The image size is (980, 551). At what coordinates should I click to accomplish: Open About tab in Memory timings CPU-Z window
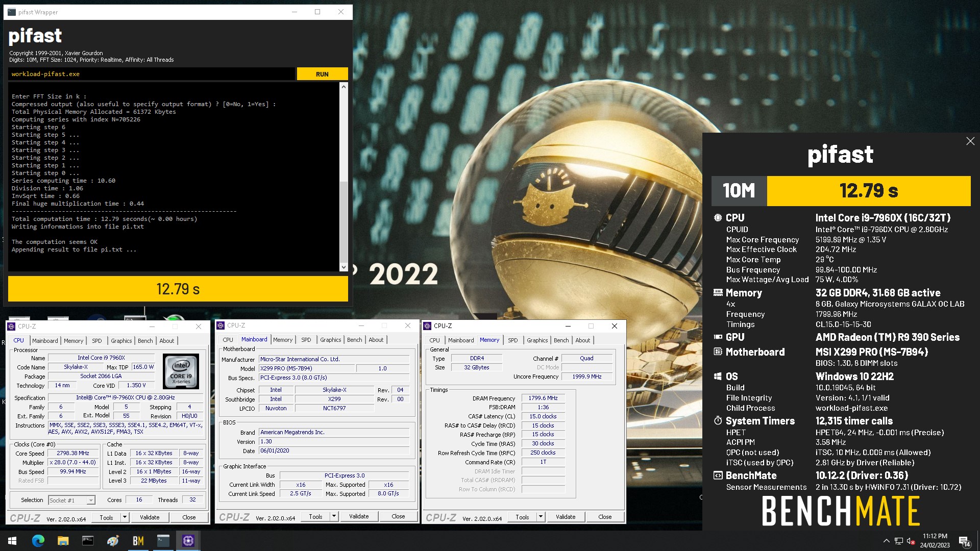pos(582,340)
